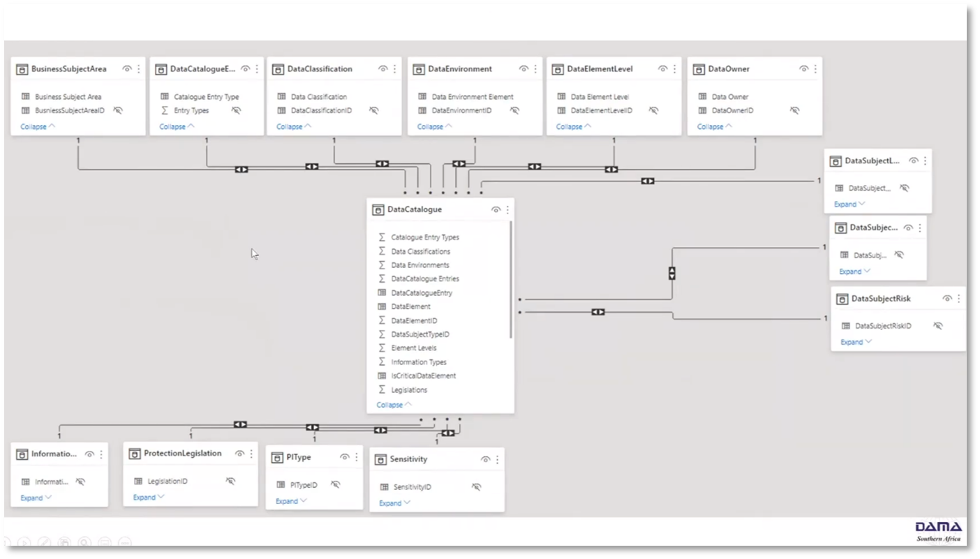Toggle visibility eye on DataSubjectRisk table header
Screen dimensions: 980x559
pos(947,299)
